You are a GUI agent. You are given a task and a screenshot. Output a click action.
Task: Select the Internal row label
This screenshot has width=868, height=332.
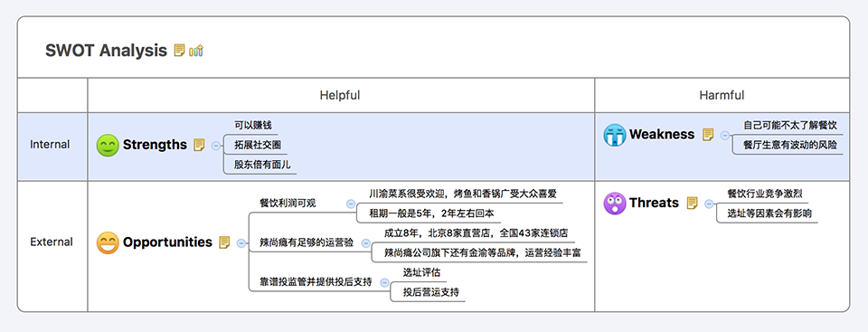[x=50, y=145]
